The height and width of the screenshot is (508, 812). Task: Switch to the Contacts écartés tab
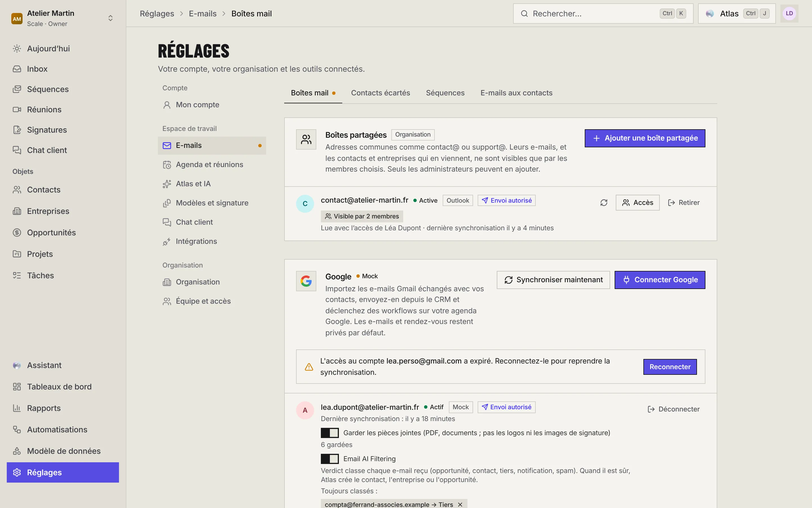381,93
